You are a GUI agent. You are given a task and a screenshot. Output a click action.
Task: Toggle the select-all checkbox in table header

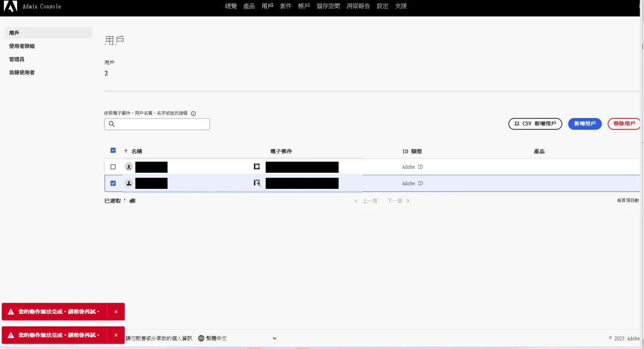tap(113, 151)
